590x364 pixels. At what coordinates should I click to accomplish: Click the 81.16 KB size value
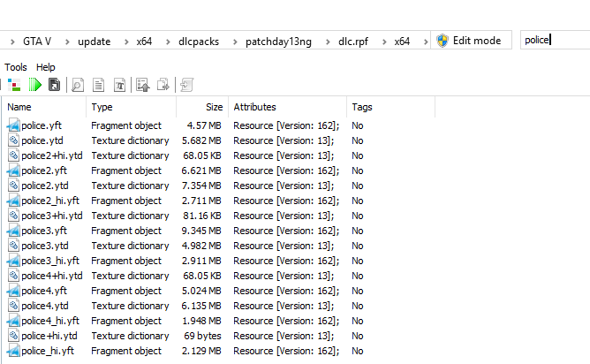pyautogui.click(x=202, y=216)
